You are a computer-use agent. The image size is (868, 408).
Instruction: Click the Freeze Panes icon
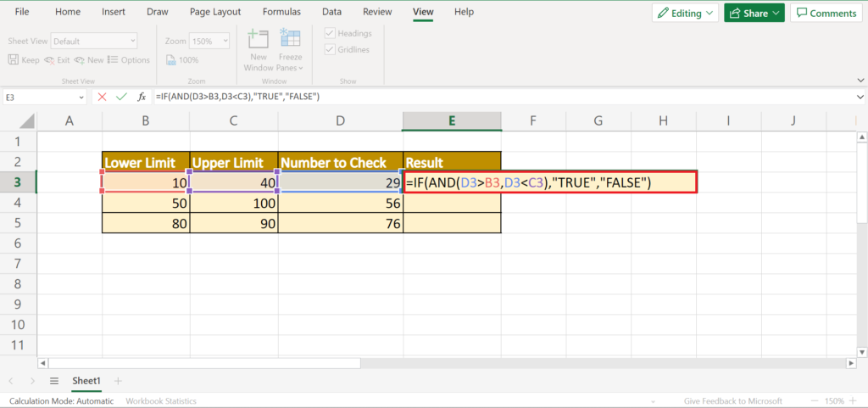(290, 39)
